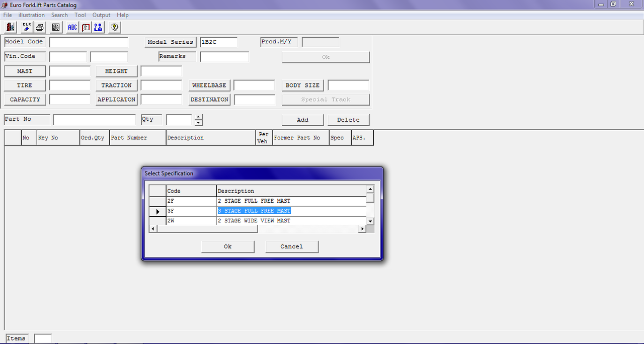Click the '2 STAGE WIDE VIEW MAST' description
Screen dimensions: 644x344
[x=254, y=221]
